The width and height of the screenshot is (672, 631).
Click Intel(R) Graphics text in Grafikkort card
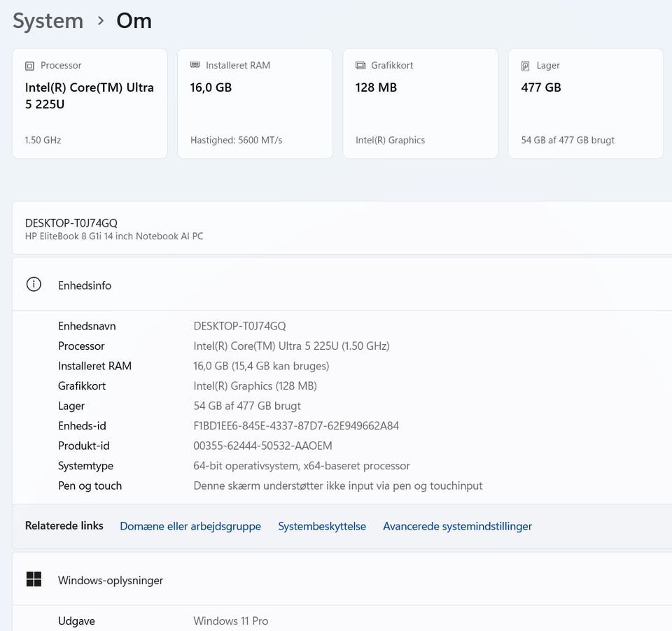pos(391,140)
